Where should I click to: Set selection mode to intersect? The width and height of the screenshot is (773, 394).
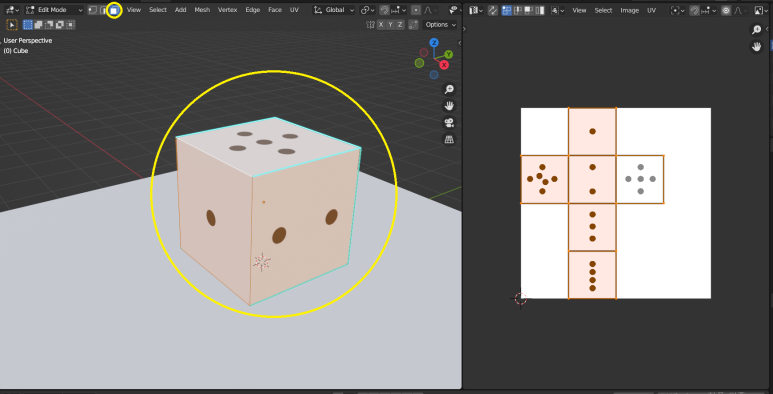[x=70, y=25]
